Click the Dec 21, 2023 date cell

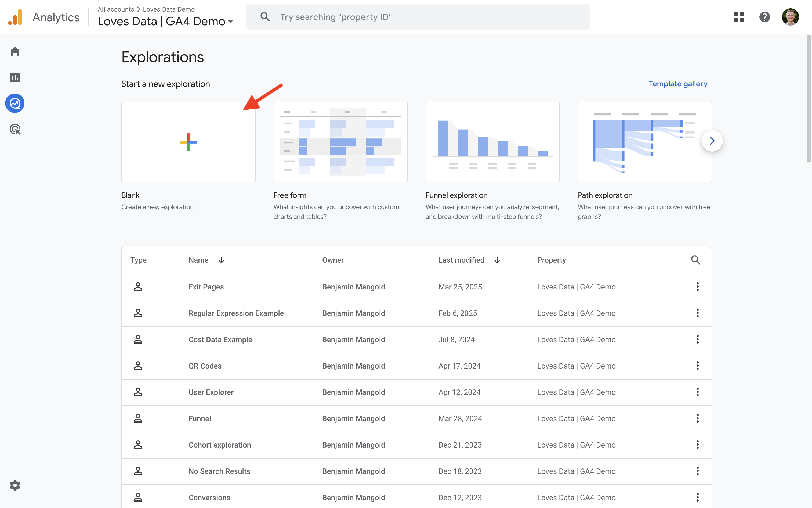point(460,445)
